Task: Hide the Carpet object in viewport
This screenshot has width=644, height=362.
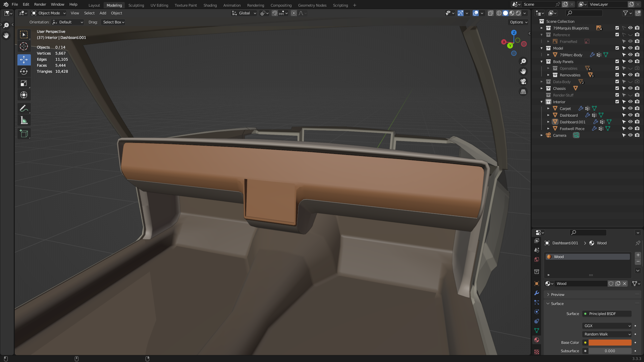Action: click(x=630, y=108)
